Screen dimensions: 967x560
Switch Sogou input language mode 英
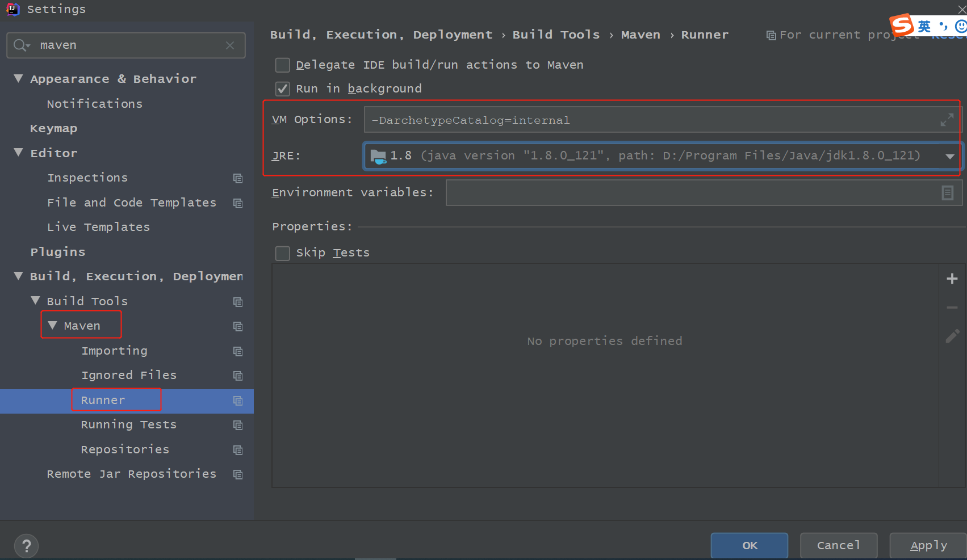pos(924,26)
